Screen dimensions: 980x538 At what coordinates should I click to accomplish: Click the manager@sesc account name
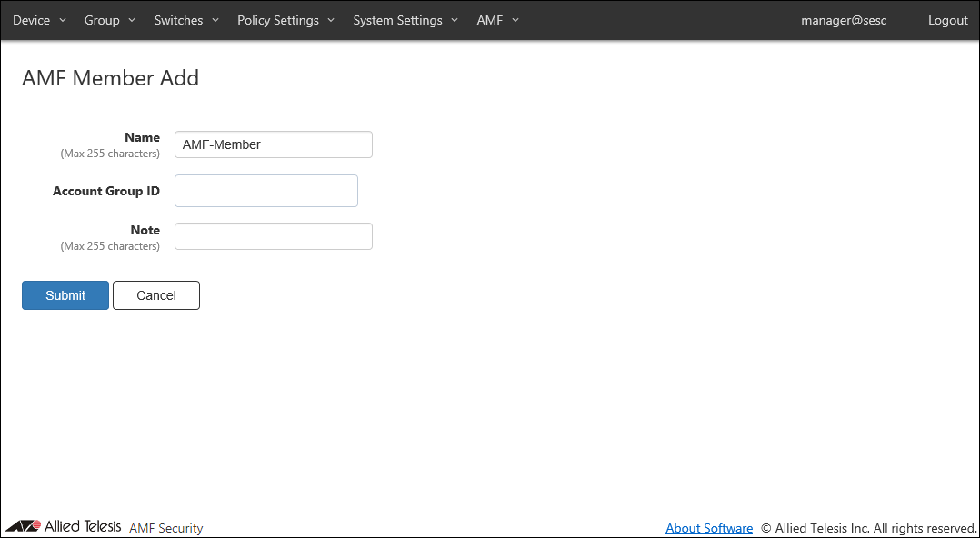tap(843, 20)
